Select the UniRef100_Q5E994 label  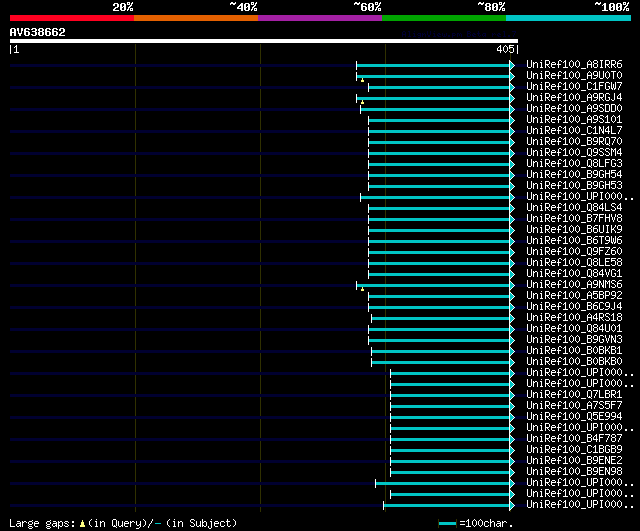pyautogui.click(x=574, y=417)
